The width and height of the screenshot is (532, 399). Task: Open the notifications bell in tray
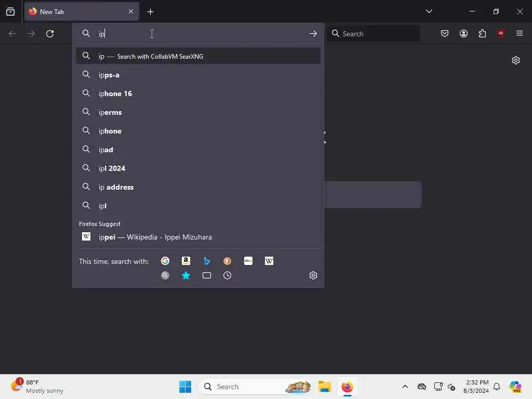pyautogui.click(x=497, y=387)
